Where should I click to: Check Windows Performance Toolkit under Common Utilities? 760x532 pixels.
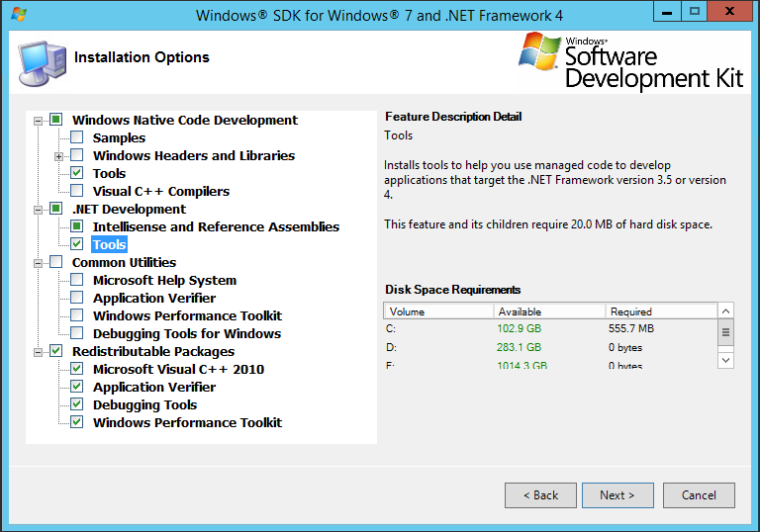[x=77, y=314]
